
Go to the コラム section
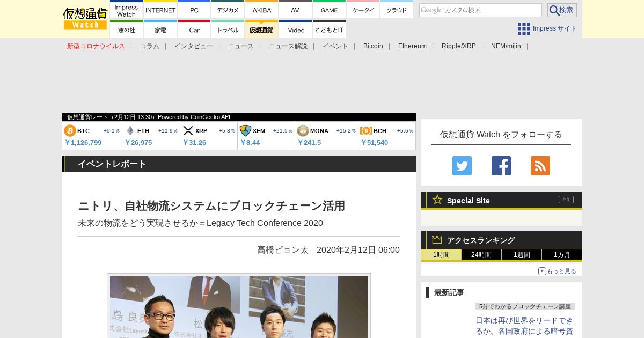pyautogui.click(x=150, y=46)
